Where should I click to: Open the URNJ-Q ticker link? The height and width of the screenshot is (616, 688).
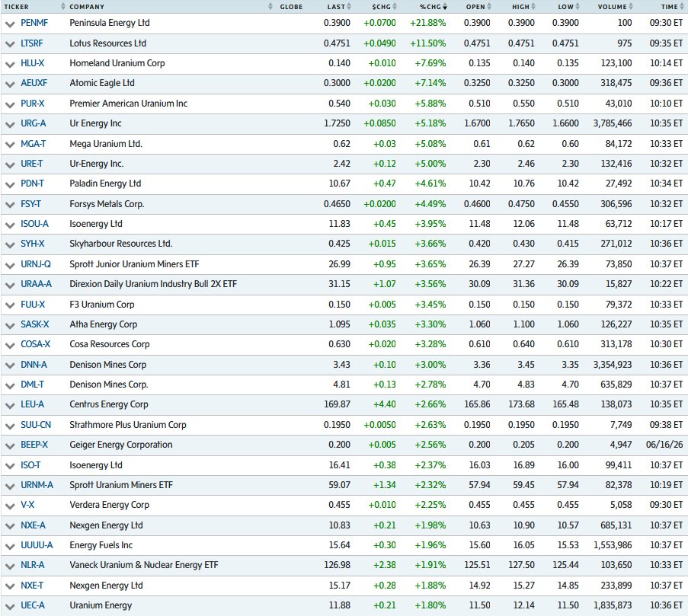click(36, 264)
